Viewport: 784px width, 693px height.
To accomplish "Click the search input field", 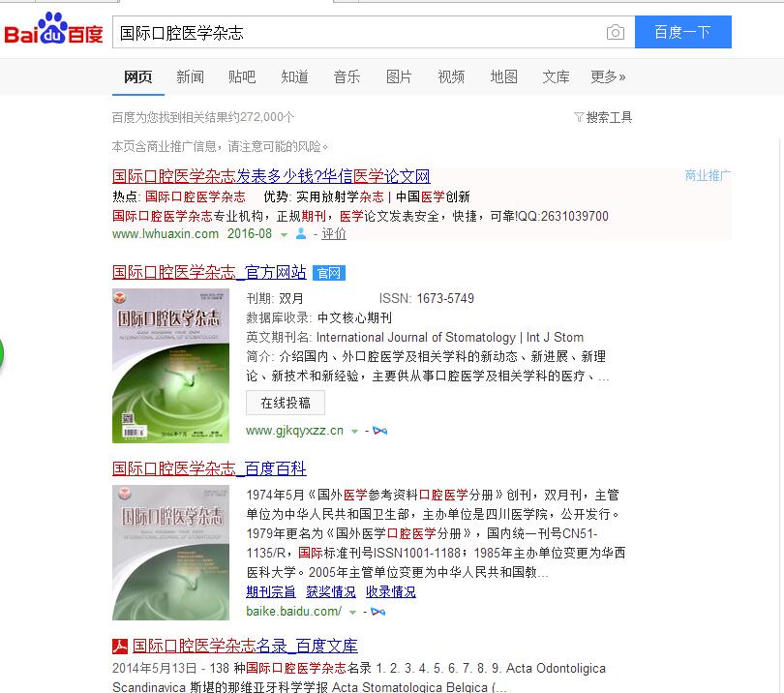I will coord(358,33).
